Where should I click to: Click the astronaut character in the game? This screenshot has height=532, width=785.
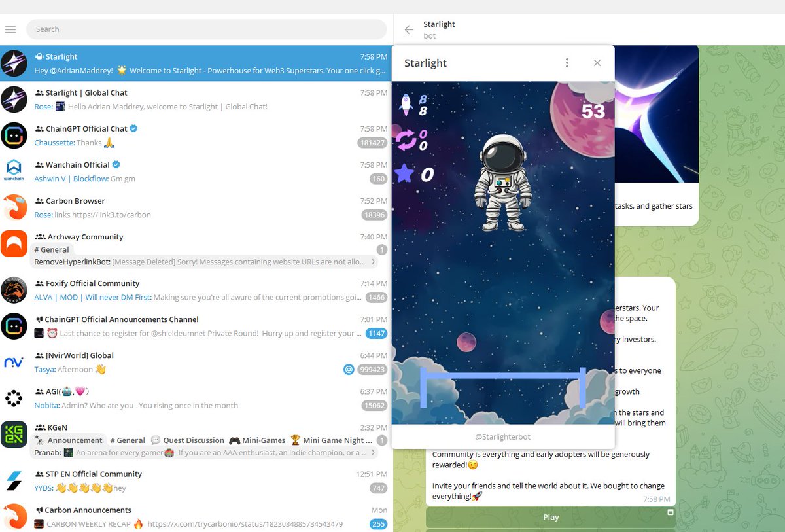click(x=502, y=183)
